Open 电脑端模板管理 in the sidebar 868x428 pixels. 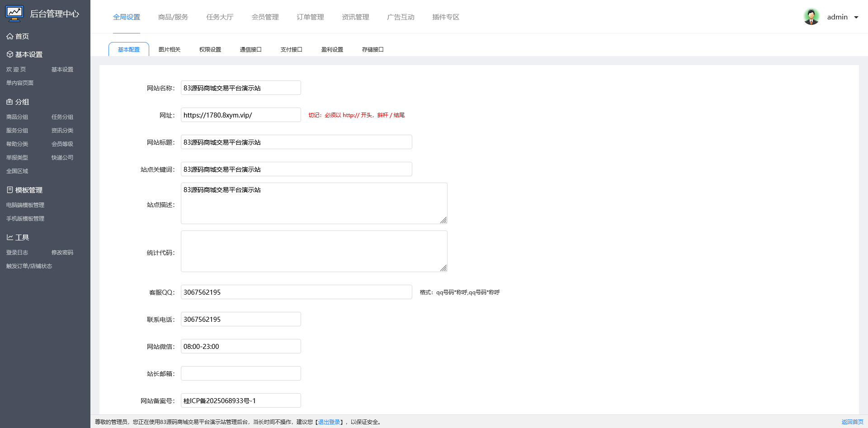(x=25, y=205)
